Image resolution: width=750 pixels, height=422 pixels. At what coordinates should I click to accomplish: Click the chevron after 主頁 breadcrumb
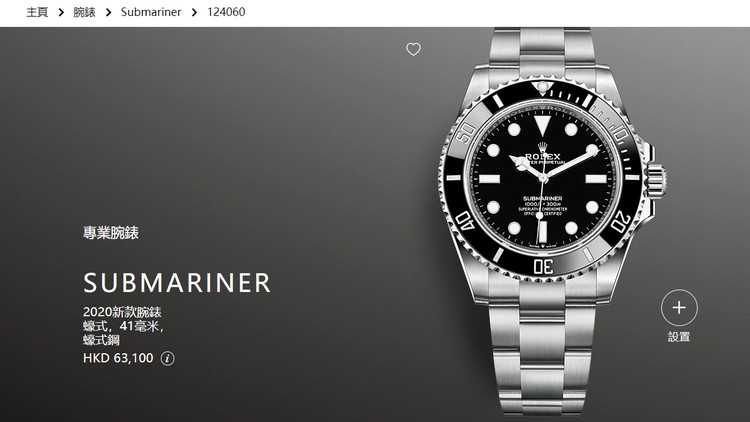click(61, 12)
